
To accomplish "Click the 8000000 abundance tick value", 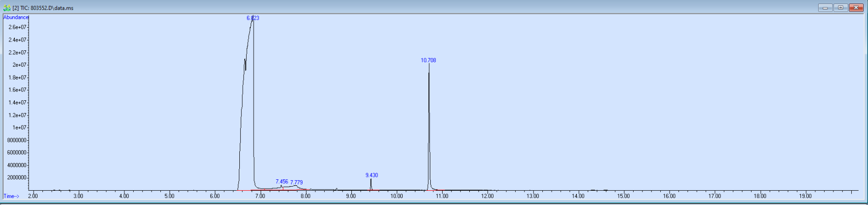I will point(17,140).
